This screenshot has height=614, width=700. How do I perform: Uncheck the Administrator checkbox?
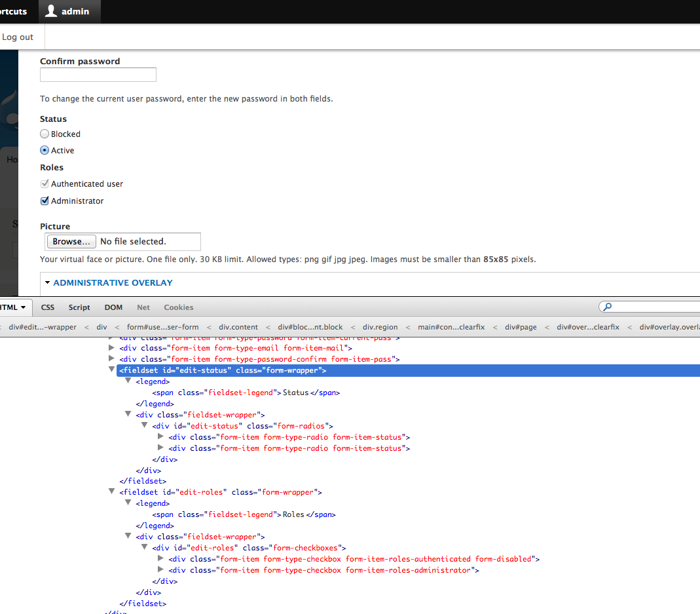(44, 201)
